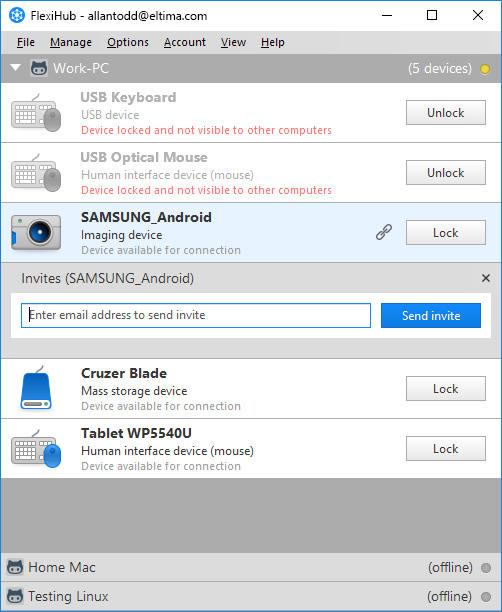The image size is (502, 612).
Task: Click the yellow Work-PC status indicator
Action: [485, 69]
